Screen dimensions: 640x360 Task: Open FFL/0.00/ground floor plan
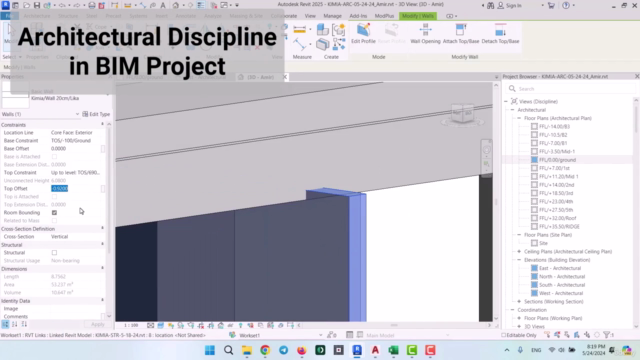(x=557, y=160)
